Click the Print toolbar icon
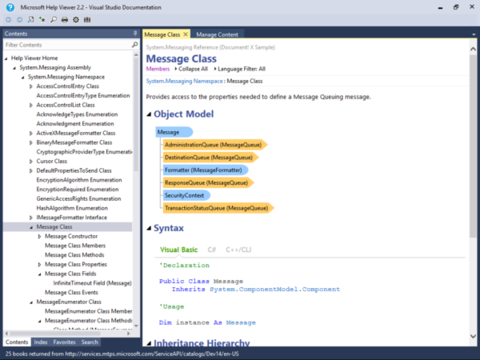The width and height of the screenshot is (480, 360). [x=65, y=20]
